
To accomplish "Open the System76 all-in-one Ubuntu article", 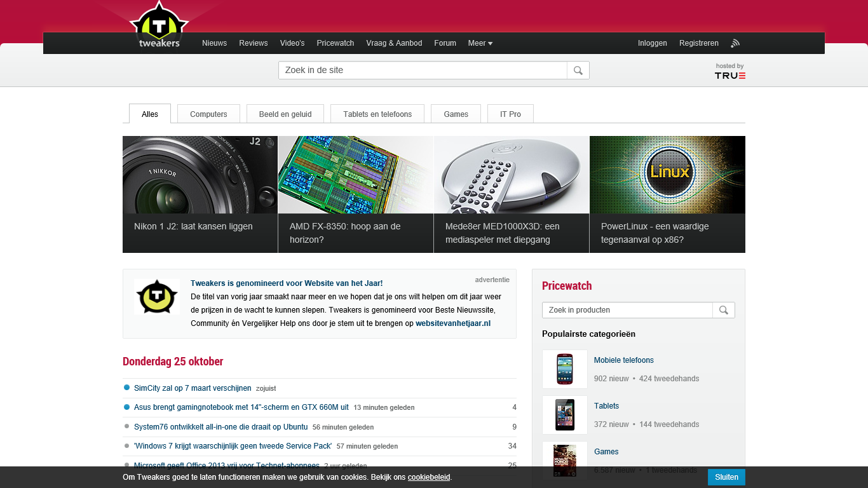I will click(x=221, y=427).
